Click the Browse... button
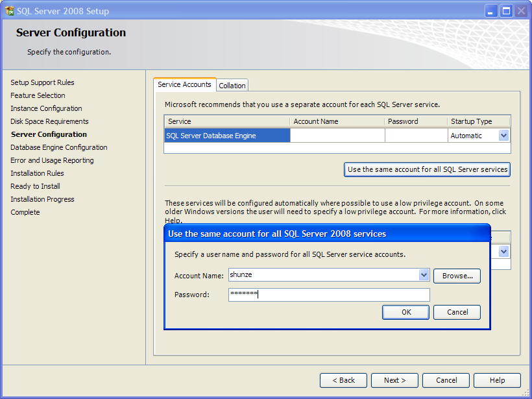This screenshot has height=399, width=532. click(x=457, y=276)
